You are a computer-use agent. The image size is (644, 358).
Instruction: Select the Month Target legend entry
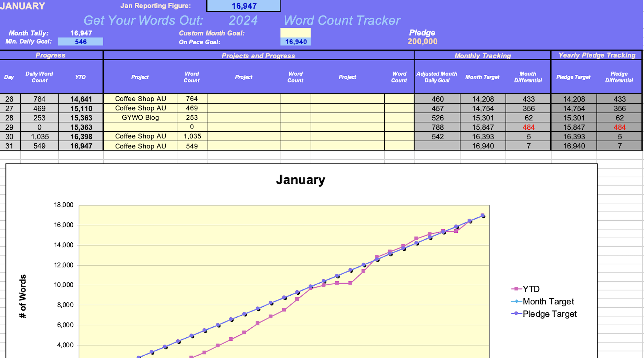543,301
